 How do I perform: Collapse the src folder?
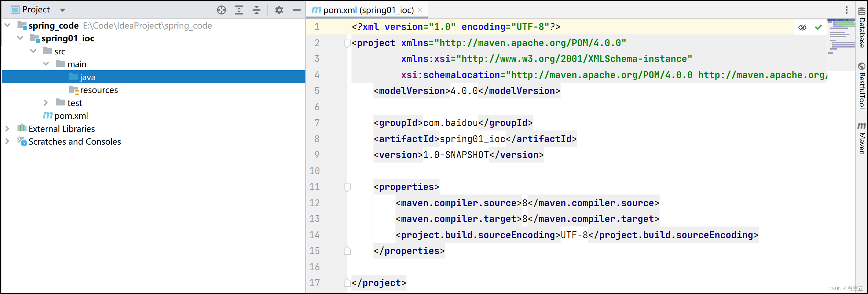(x=33, y=51)
